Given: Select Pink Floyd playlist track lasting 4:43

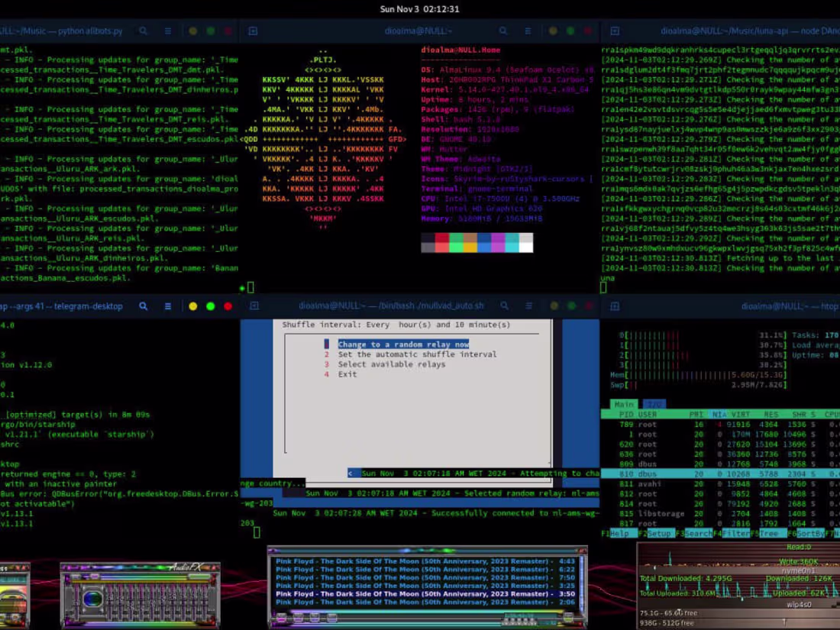Looking at the screenshot, I should 425,561.
